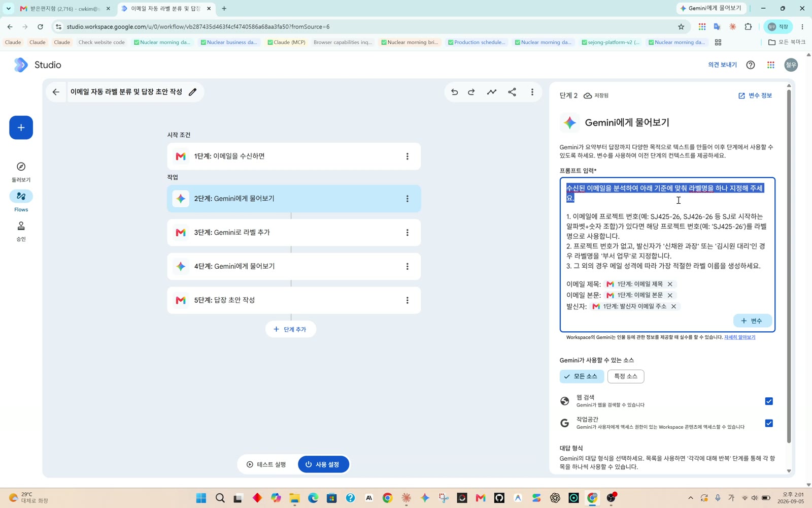Redo the workflow change
Viewport: 812px width, 508px height.
pos(471,92)
